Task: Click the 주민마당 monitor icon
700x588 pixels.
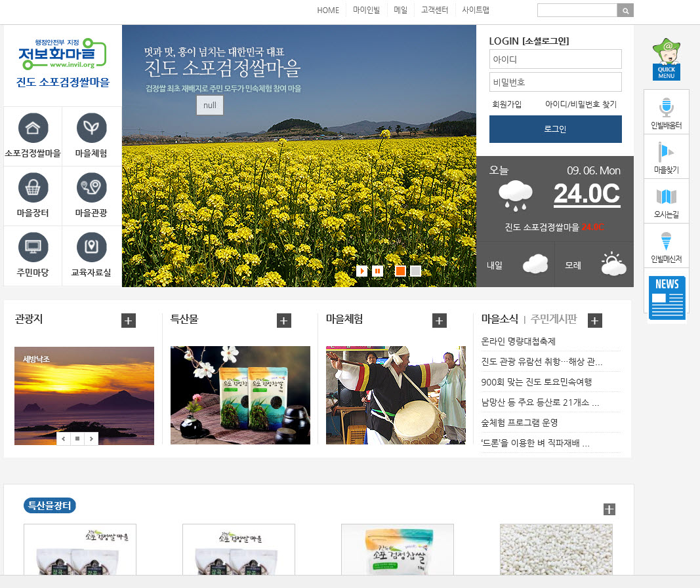Action: tap(32, 248)
